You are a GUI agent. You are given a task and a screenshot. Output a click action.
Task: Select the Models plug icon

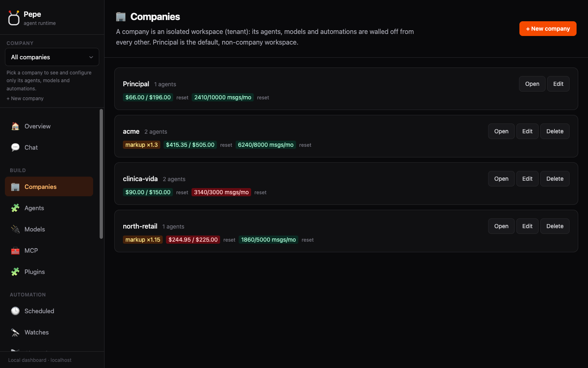pos(15,229)
